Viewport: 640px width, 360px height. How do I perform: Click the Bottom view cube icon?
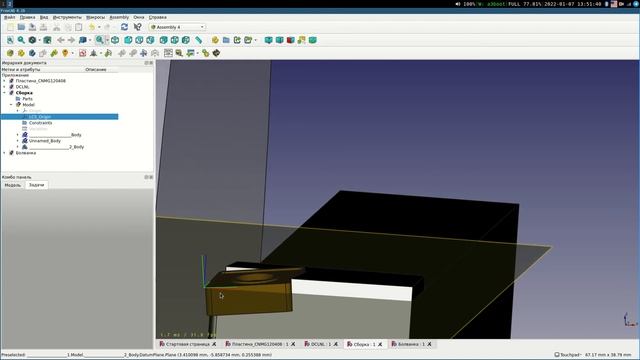[175, 40]
